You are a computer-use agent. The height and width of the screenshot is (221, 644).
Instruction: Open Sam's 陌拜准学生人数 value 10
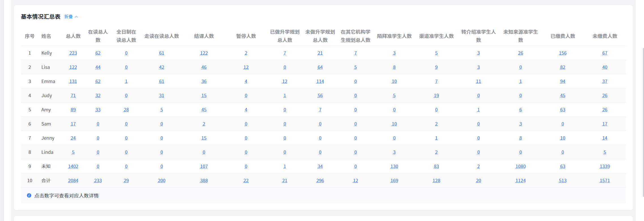pos(394,124)
